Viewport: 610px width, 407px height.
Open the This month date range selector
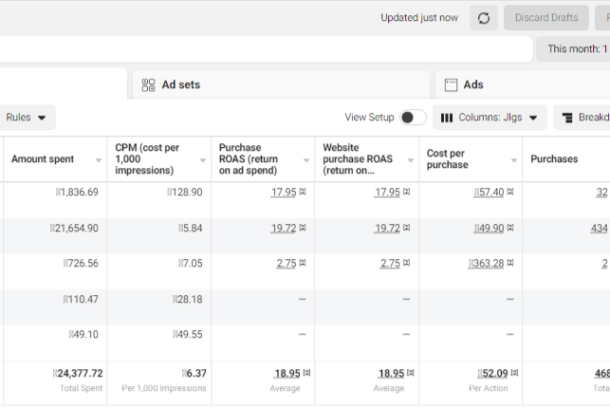pyautogui.click(x=576, y=49)
